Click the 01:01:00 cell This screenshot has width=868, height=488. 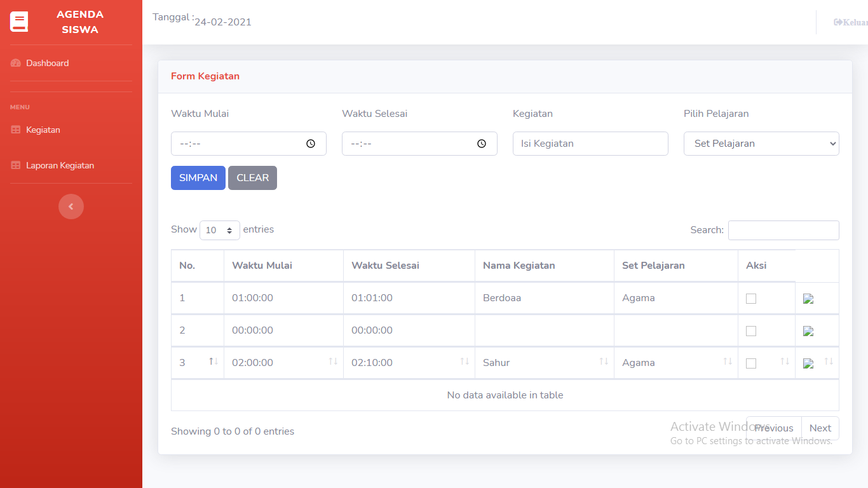[409, 298]
